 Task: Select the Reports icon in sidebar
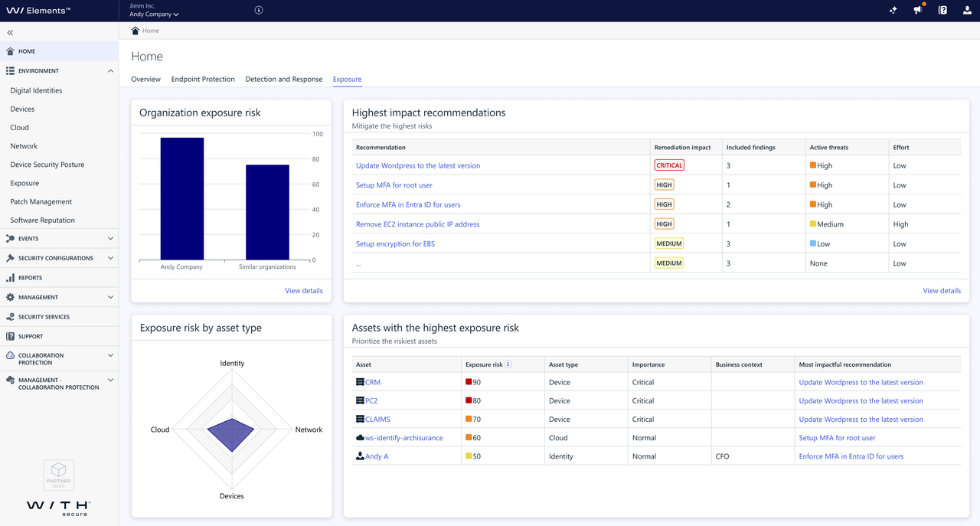[10, 277]
